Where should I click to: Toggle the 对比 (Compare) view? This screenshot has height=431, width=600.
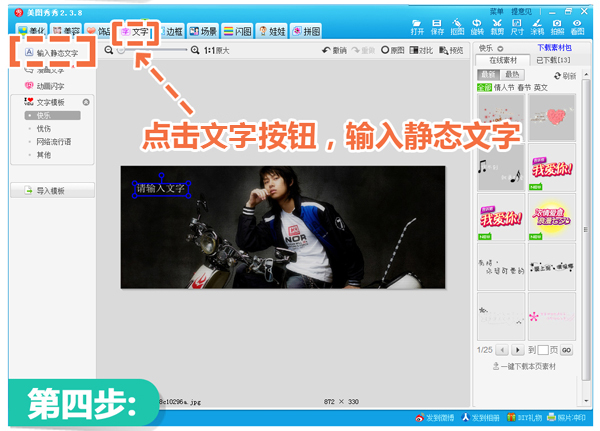[x=422, y=50]
